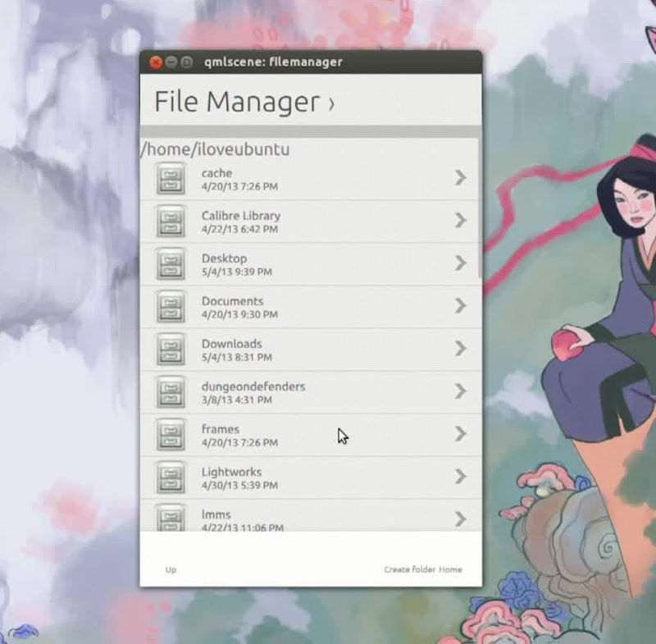Click the lmms row chevron arrow
The image size is (656, 644).
point(460,519)
